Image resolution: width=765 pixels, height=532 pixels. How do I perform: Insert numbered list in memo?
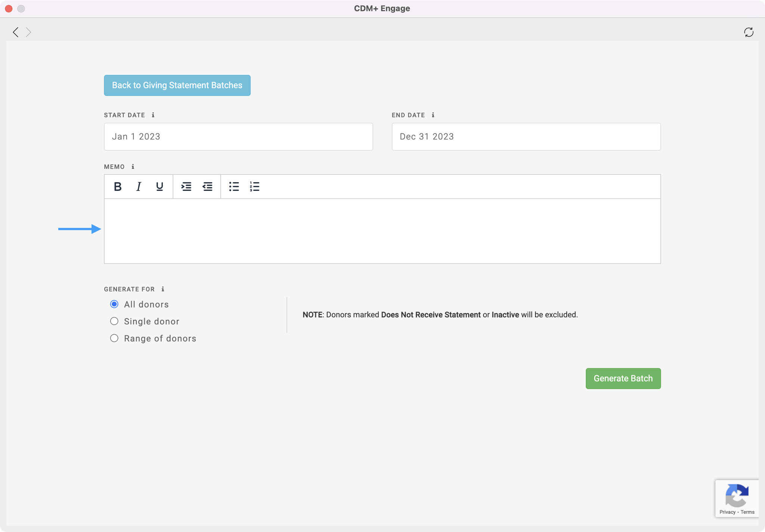coord(254,186)
